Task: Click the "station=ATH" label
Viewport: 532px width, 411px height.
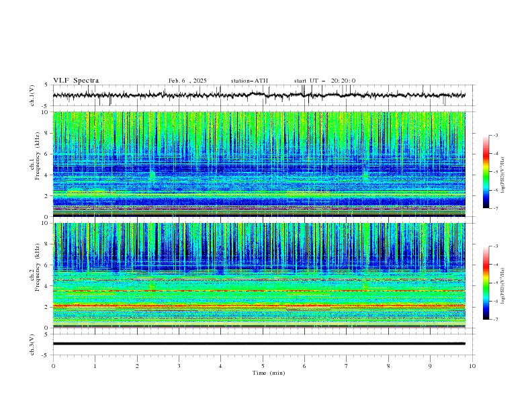Action: coord(249,81)
